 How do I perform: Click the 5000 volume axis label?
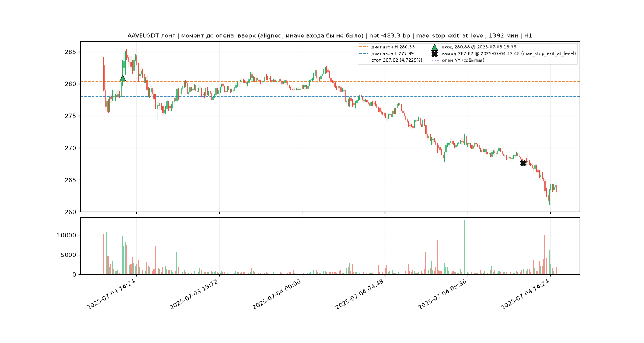(69, 255)
